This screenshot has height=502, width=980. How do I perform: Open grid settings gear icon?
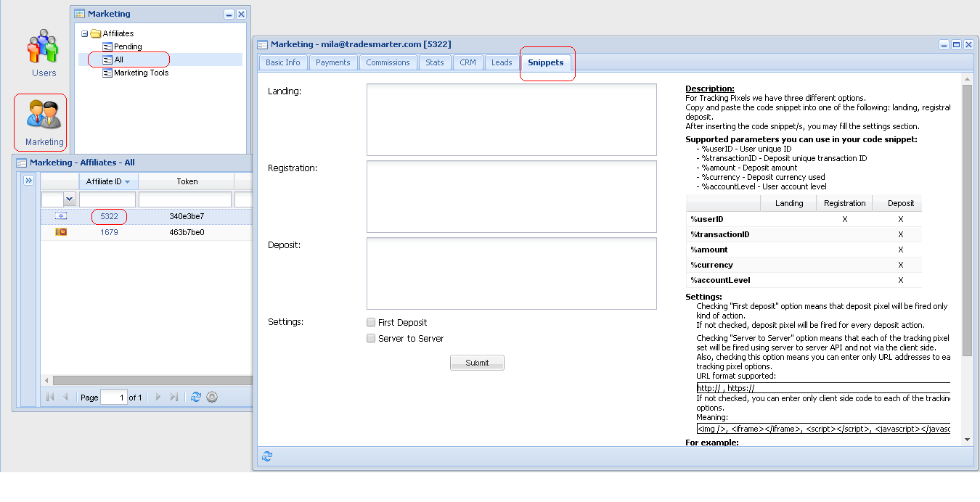pyautogui.click(x=212, y=397)
